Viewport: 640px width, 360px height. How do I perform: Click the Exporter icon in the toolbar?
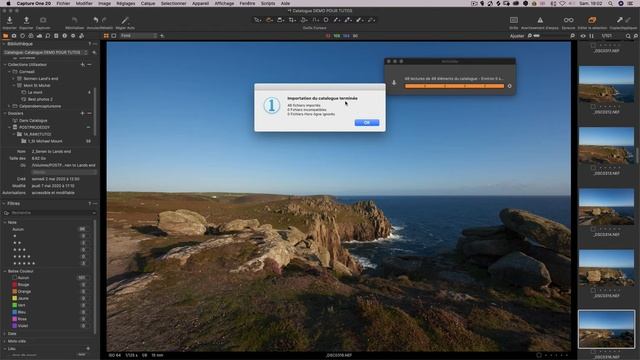pos(26,20)
